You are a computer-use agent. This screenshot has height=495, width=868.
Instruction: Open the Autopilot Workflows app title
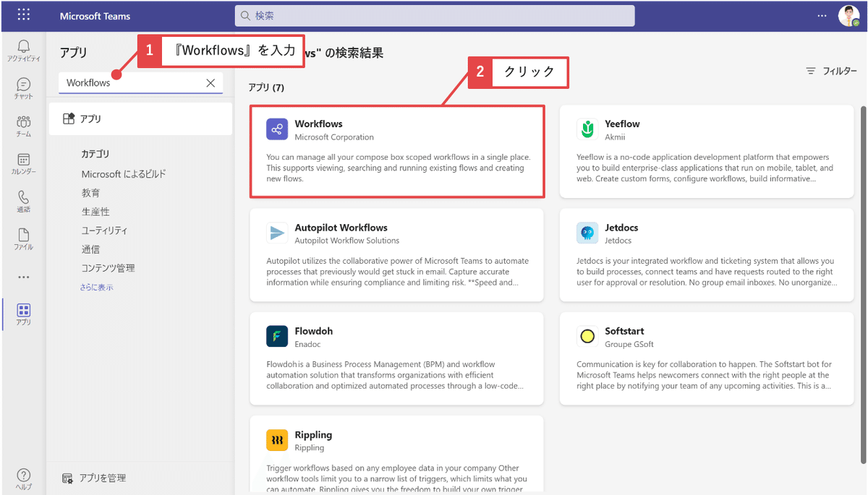click(341, 228)
